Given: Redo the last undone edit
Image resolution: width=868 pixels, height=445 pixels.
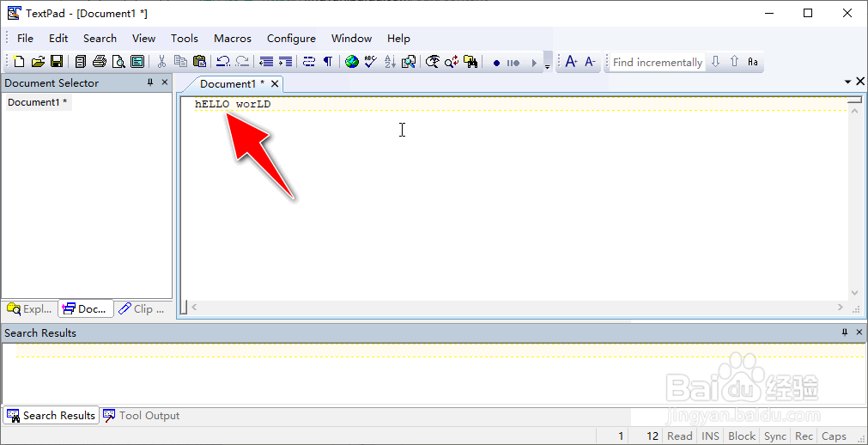Looking at the screenshot, I should click(x=242, y=62).
